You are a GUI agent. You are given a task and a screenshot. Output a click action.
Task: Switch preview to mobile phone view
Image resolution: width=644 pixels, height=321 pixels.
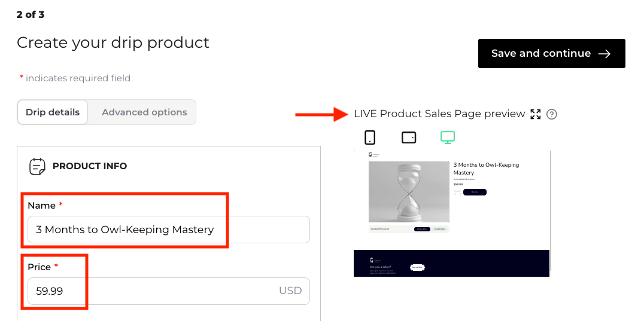pyautogui.click(x=370, y=137)
